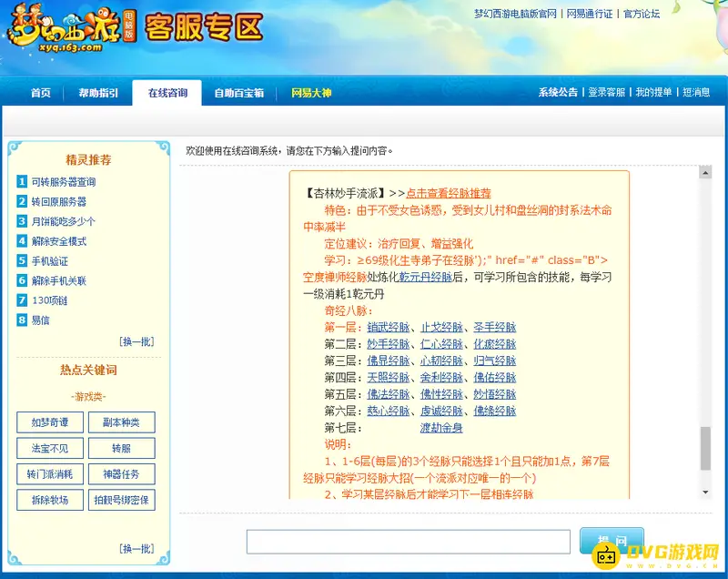The image size is (728, 579).
Task: Click 登录客服 link
Action: tap(606, 92)
